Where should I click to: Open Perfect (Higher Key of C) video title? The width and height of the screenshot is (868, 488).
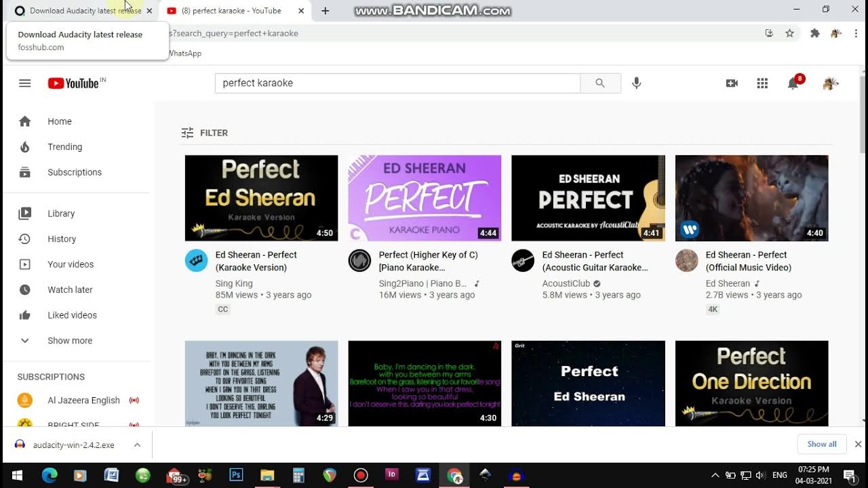(429, 261)
